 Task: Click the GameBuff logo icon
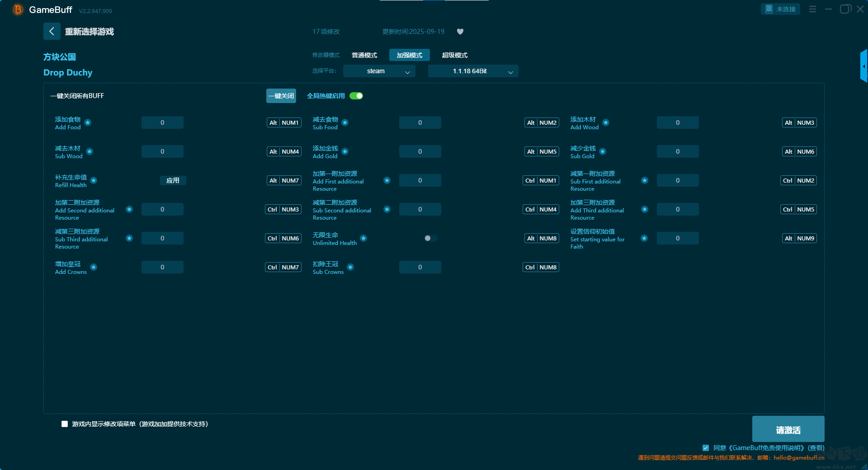tap(18, 9)
